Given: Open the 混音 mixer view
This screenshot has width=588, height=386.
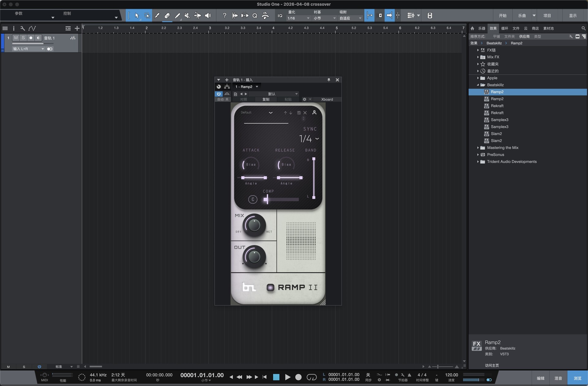Looking at the screenshot, I should (558, 378).
